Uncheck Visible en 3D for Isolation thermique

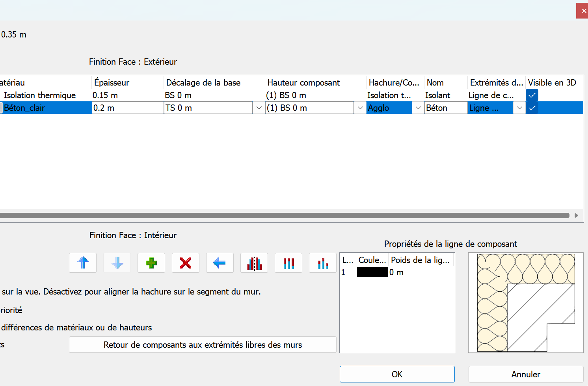coord(532,95)
